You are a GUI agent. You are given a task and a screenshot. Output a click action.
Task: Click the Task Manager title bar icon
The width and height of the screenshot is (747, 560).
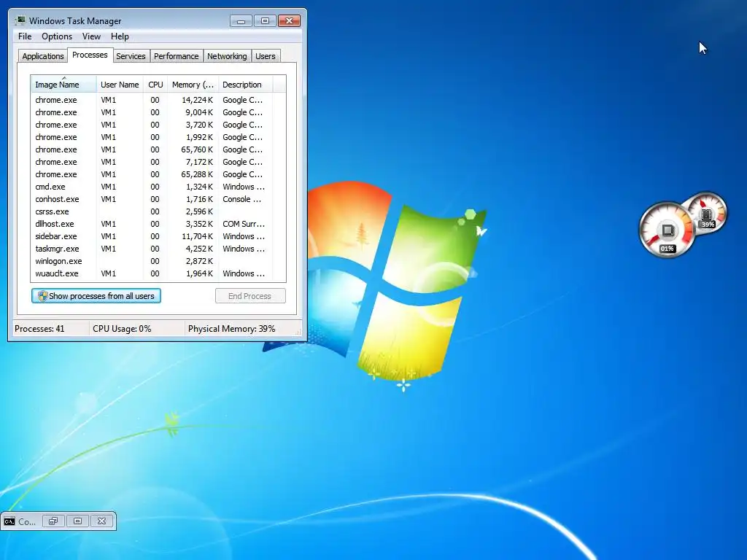click(x=20, y=20)
